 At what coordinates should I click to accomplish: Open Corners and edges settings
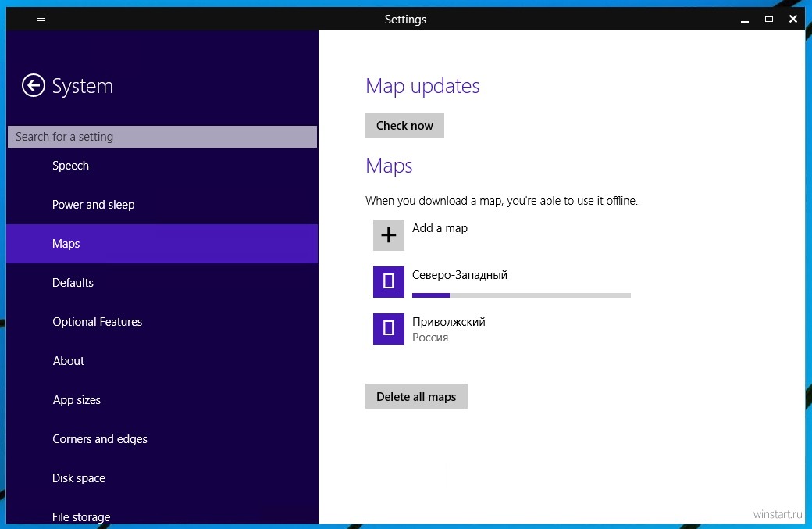[162, 439]
